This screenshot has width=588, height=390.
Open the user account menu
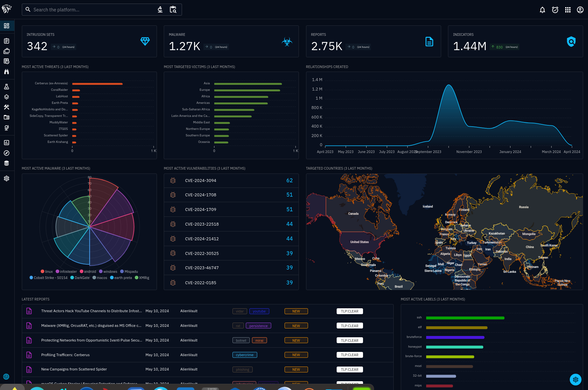click(x=580, y=10)
